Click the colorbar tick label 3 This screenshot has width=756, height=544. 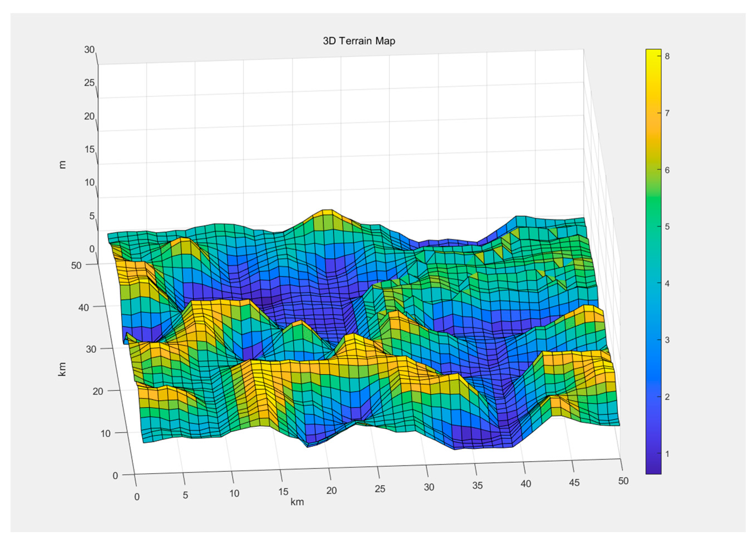point(667,340)
